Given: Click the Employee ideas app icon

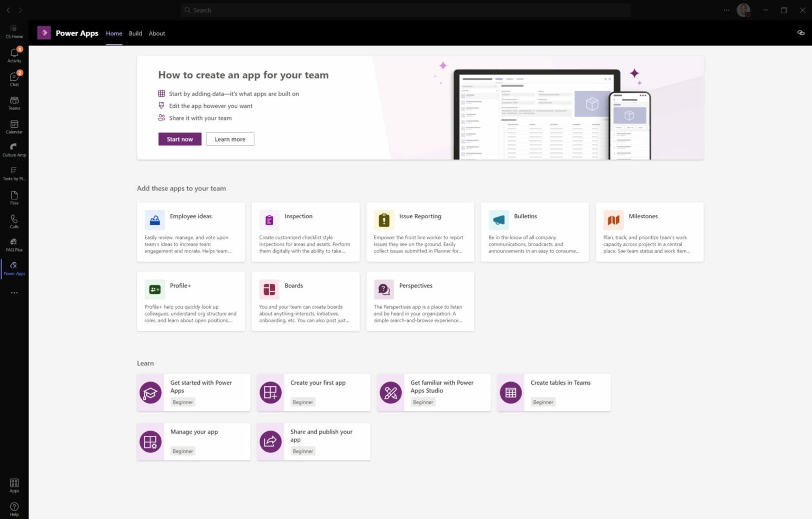Looking at the screenshot, I should [x=155, y=220].
